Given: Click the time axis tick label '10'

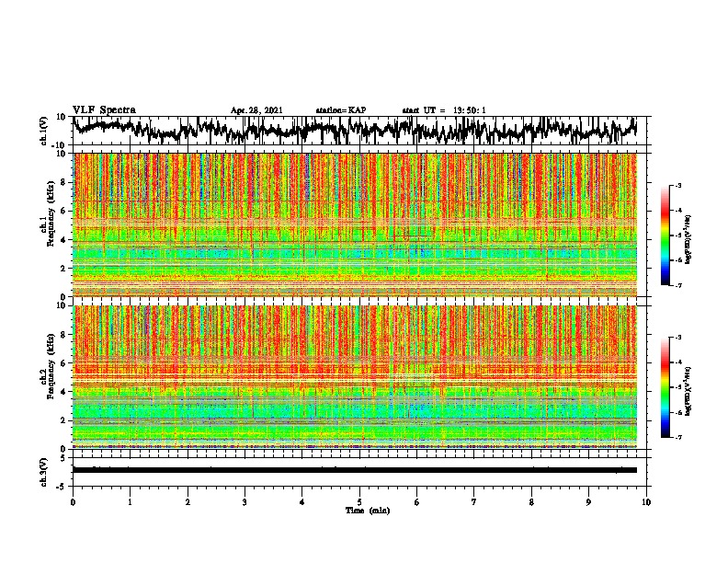Looking at the screenshot, I should 646,502.
